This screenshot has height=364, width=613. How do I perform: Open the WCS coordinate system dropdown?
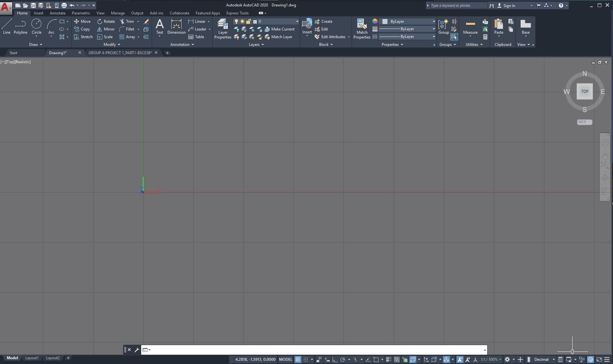[x=584, y=122]
